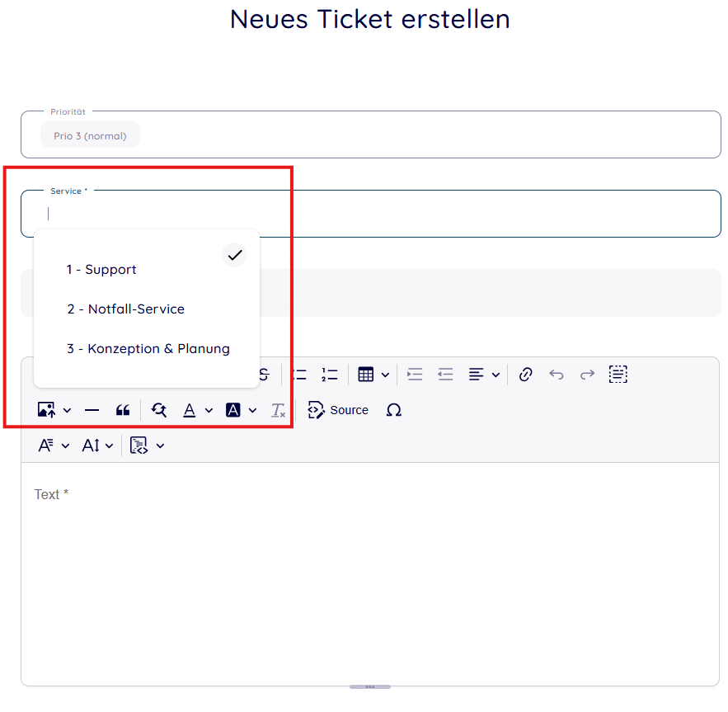Screen dimensions: 728x712
Task: Apply block quote formatting
Action: 123,410
